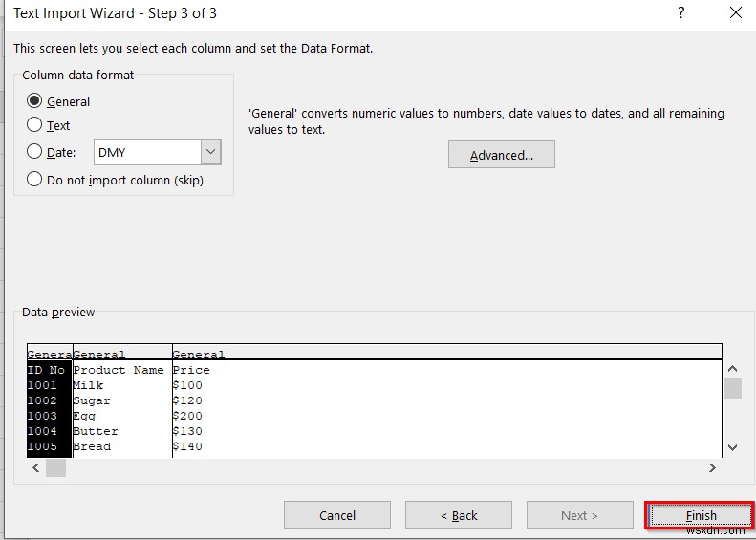This screenshot has width=756, height=540.
Task: Select the General column data format
Action: (58, 101)
